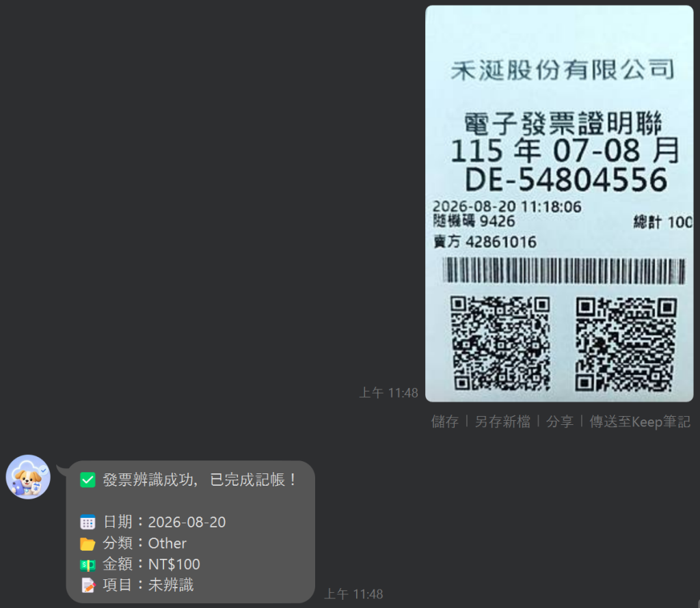
Task: Click the folder emoji next to 分類
Action: 87,543
